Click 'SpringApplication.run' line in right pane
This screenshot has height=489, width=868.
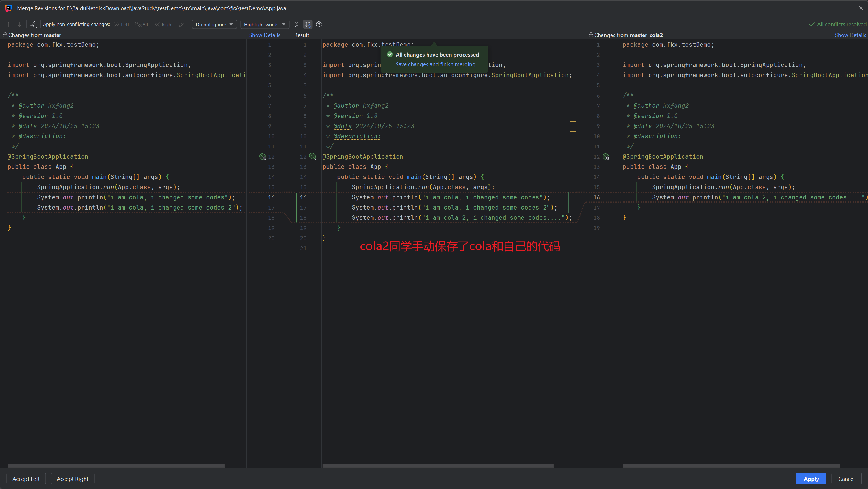click(x=723, y=187)
